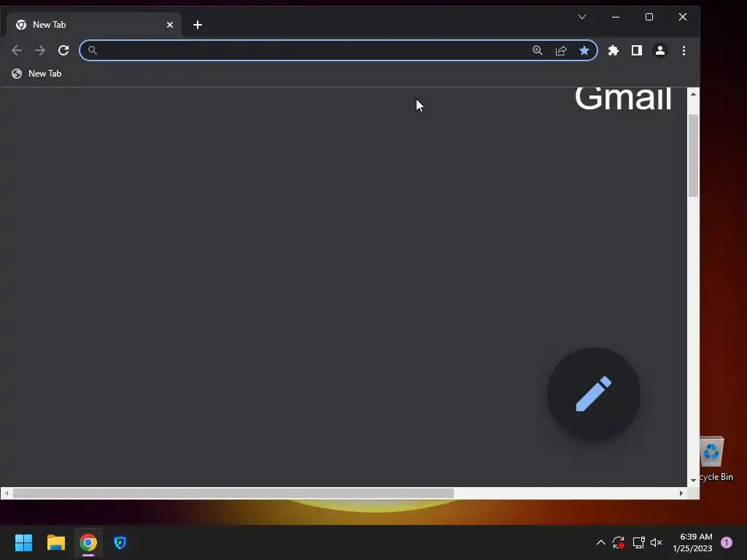747x560 pixels.
Task: Open the New Tab bookmark in bookmarks bar
Action: pos(36,74)
